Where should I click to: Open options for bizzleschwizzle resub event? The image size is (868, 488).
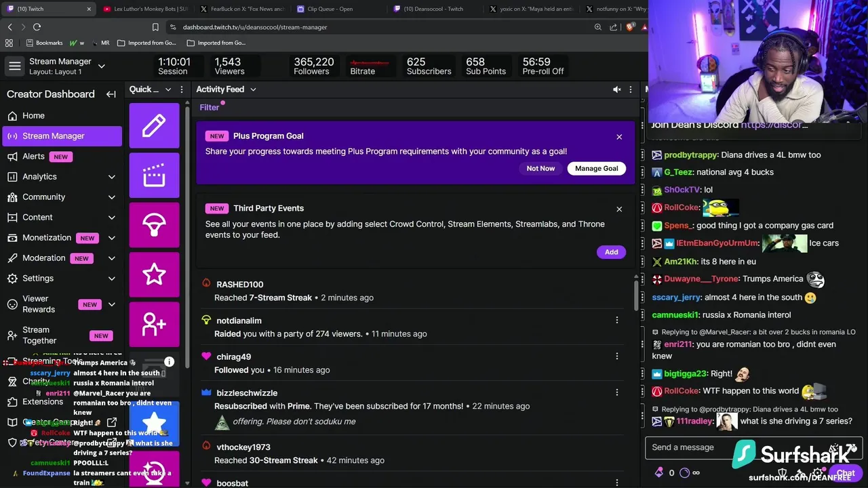[x=616, y=392]
